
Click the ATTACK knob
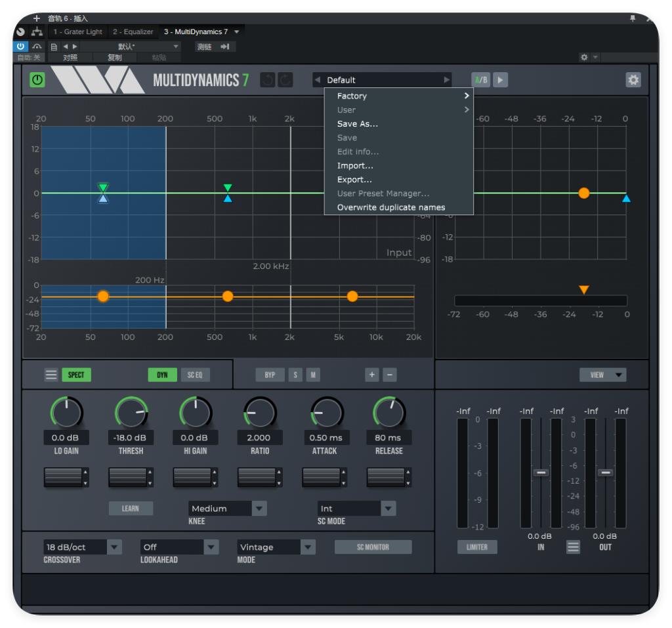[x=326, y=413]
